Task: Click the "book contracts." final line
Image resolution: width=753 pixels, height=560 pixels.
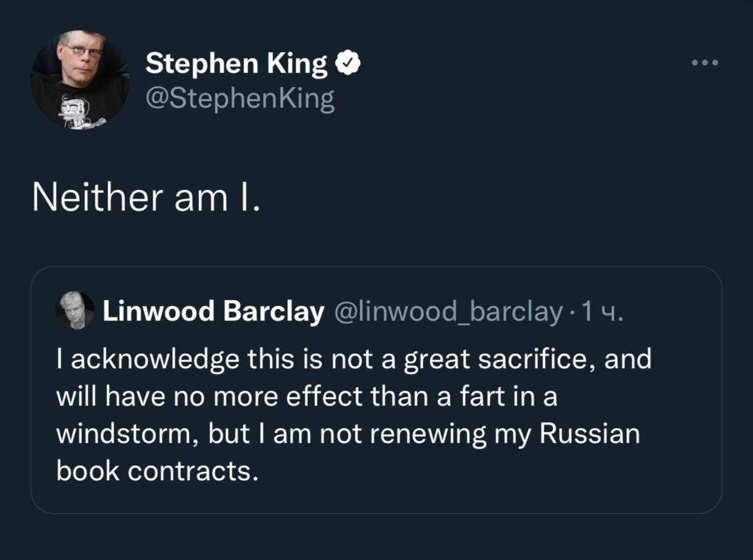Action: 157,471
